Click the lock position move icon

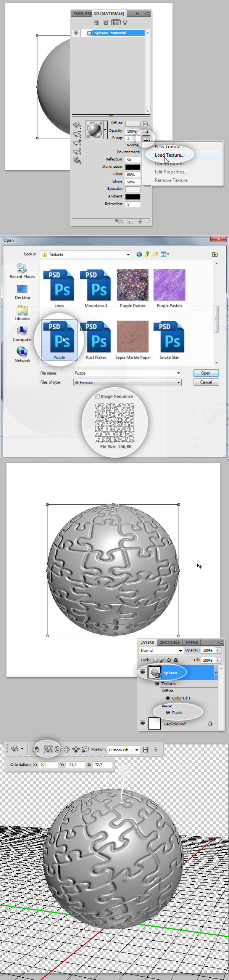pos(169,660)
